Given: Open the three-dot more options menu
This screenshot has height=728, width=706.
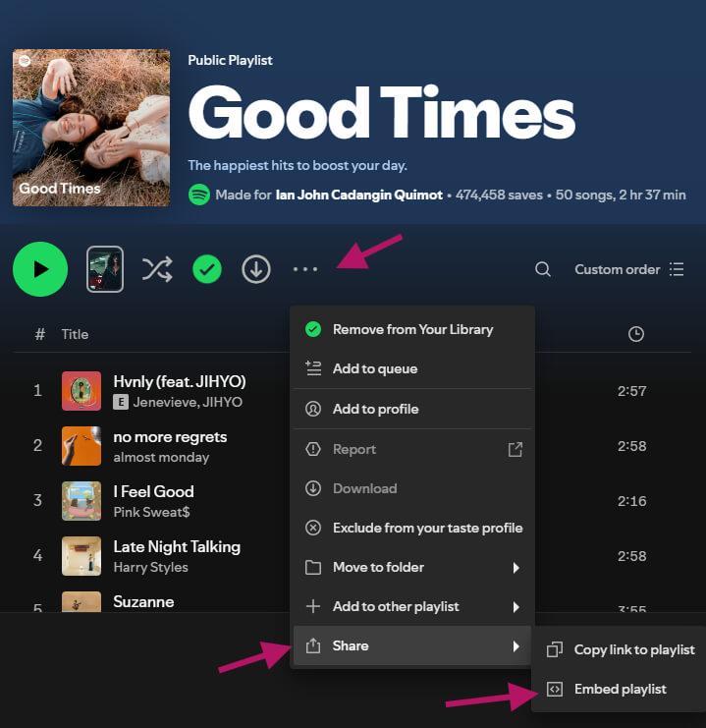Looking at the screenshot, I should pyautogui.click(x=305, y=269).
